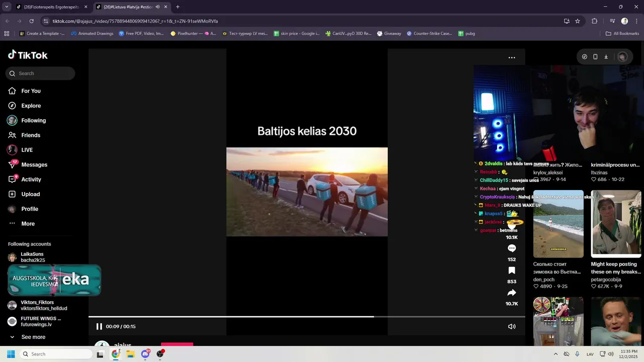Image resolution: width=644 pixels, height=362 pixels.
Task: Show hidden system tray icons
Action: [555, 354]
